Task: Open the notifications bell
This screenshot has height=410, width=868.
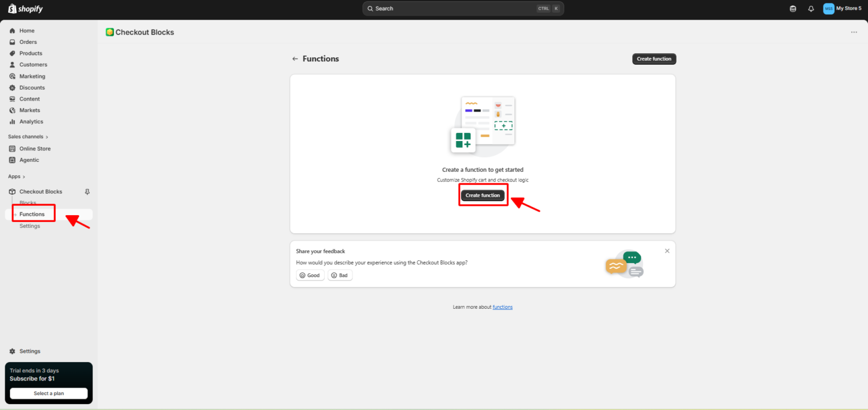Action: (x=811, y=9)
